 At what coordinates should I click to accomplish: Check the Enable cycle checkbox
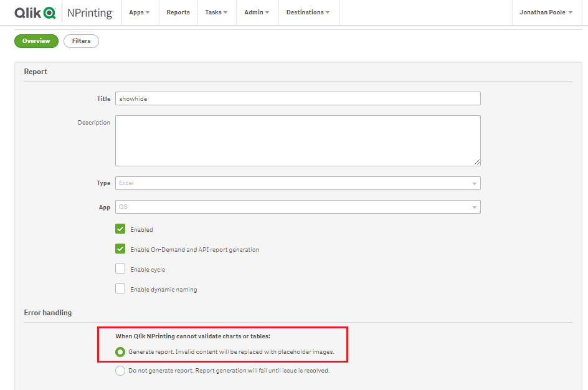pyautogui.click(x=120, y=269)
